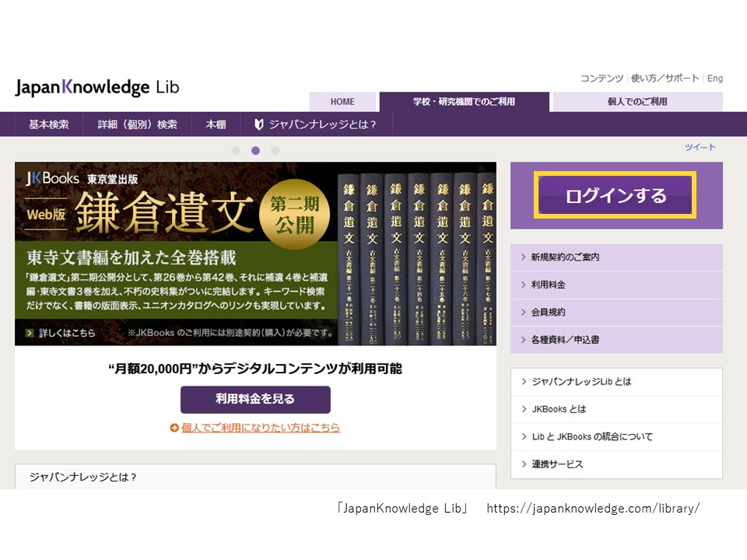Click the 月額20,000円 headline text
Viewport: 747px width, 560px height.
click(x=255, y=369)
